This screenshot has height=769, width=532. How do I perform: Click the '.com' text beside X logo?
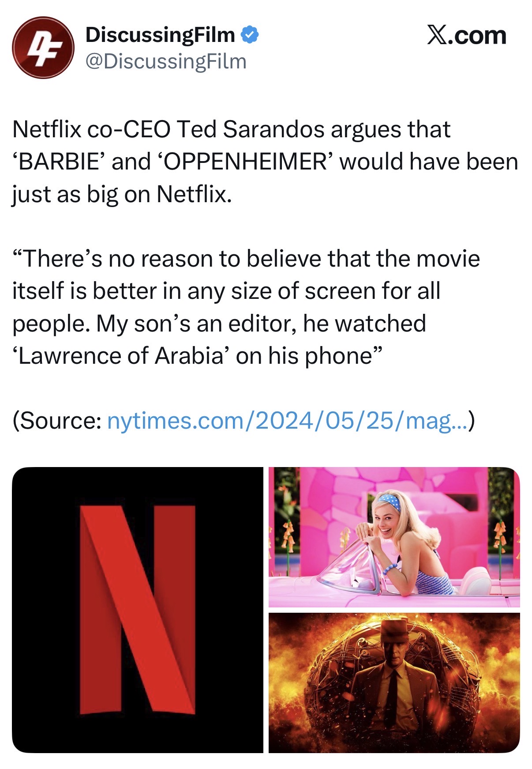477,35
